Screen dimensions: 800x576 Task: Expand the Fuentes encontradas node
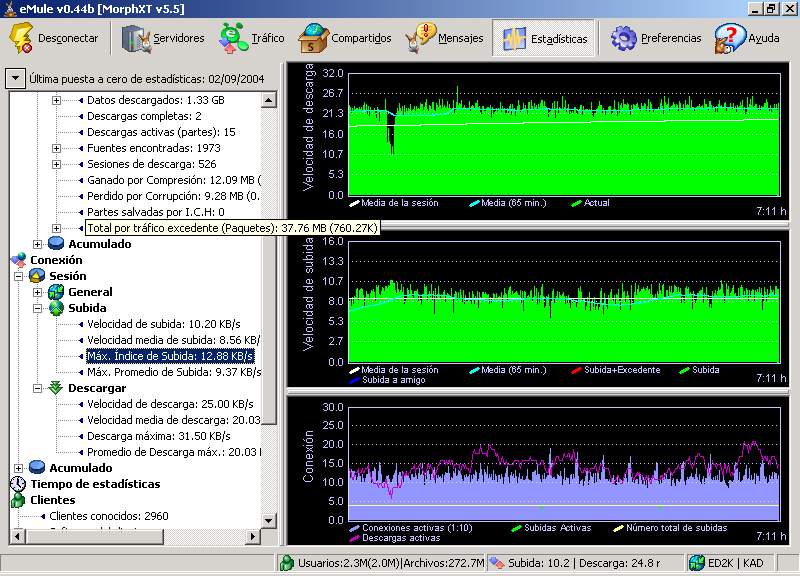(56, 148)
